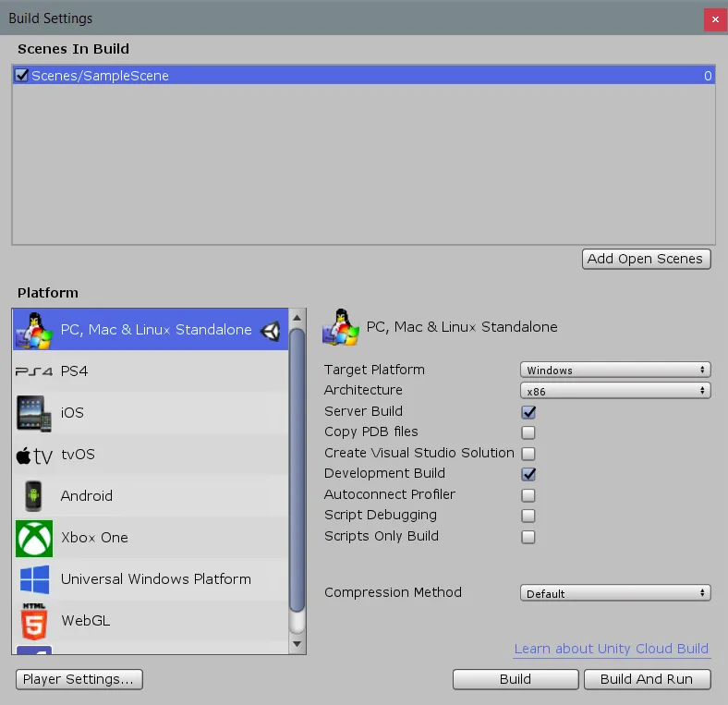Click the green Xbox One icon

coord(34,538)
